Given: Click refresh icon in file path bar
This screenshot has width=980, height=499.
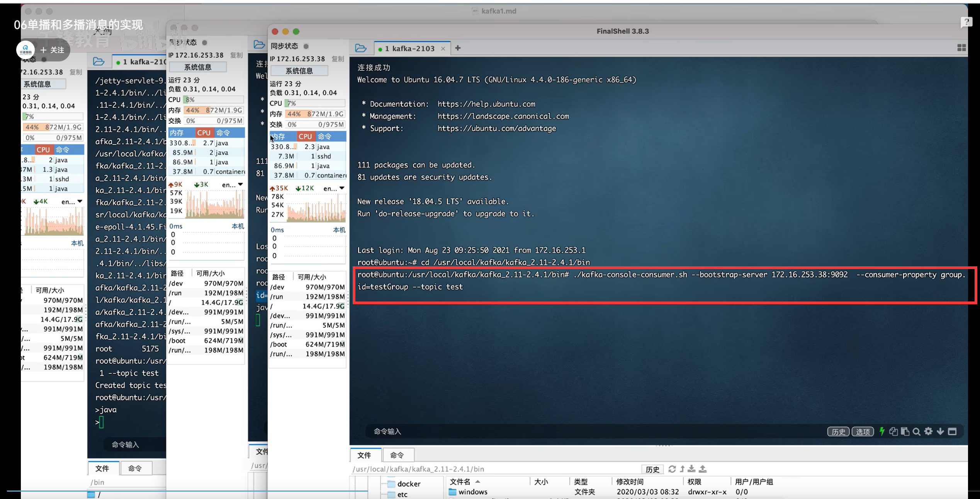Looking at the screenshot, I should point(672,469).
